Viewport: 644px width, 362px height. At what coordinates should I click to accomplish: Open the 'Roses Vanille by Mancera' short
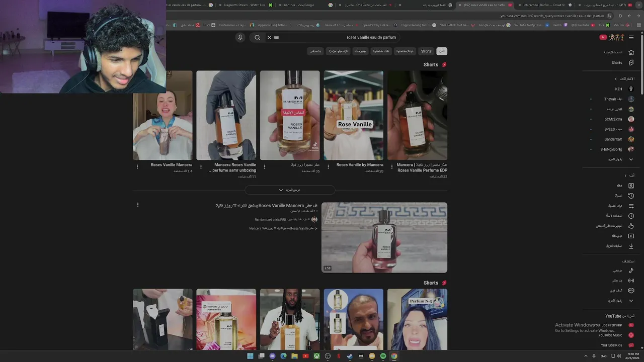pyautogui.click(x=353, y=115)
